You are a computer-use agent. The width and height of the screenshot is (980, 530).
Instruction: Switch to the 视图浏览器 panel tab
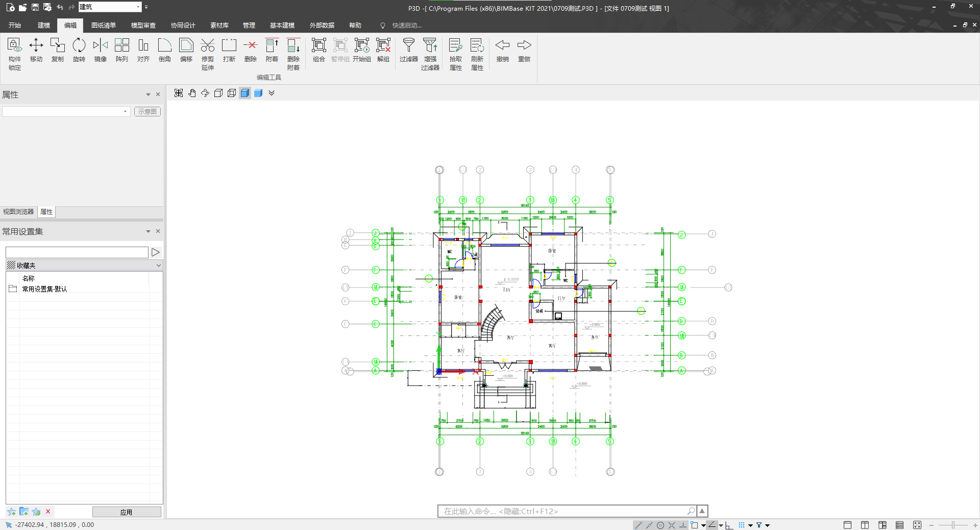pos(18,212)
